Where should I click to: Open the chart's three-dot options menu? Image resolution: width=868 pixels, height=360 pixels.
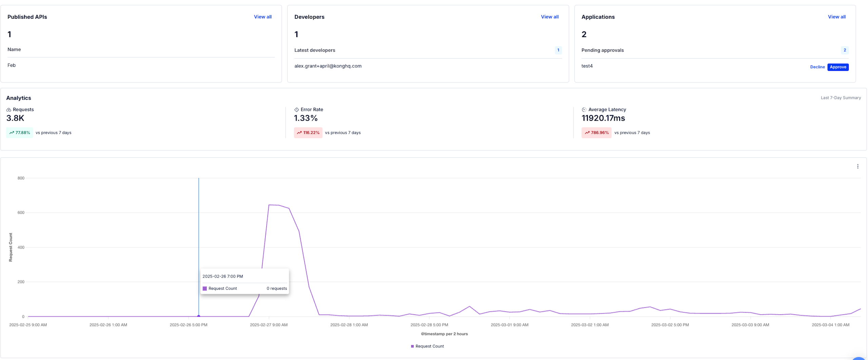857,166
